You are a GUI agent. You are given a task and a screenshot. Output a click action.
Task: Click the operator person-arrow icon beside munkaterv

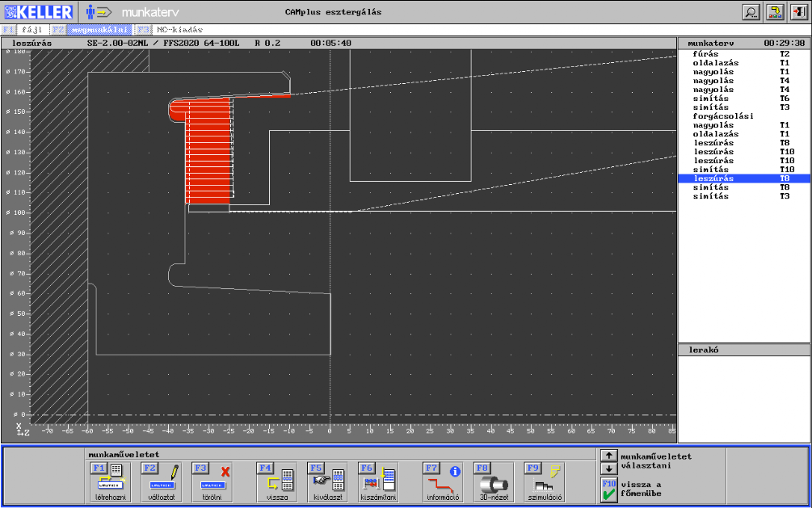click(99, 12)
